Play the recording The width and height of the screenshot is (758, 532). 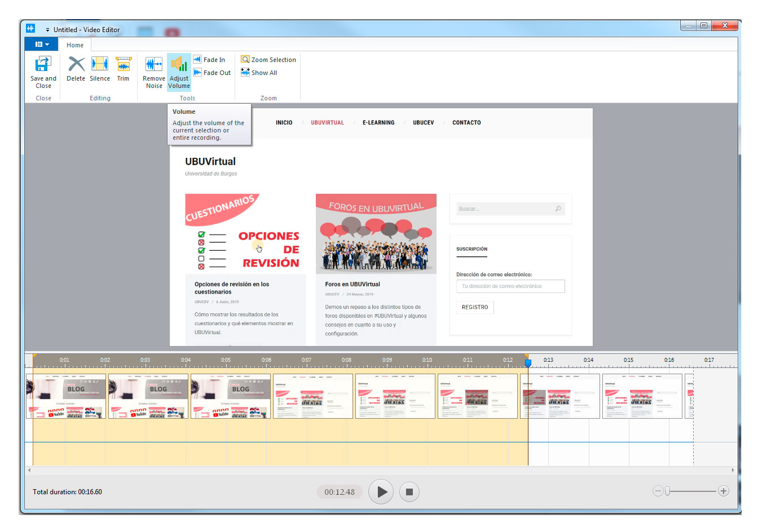click(381, 492)
